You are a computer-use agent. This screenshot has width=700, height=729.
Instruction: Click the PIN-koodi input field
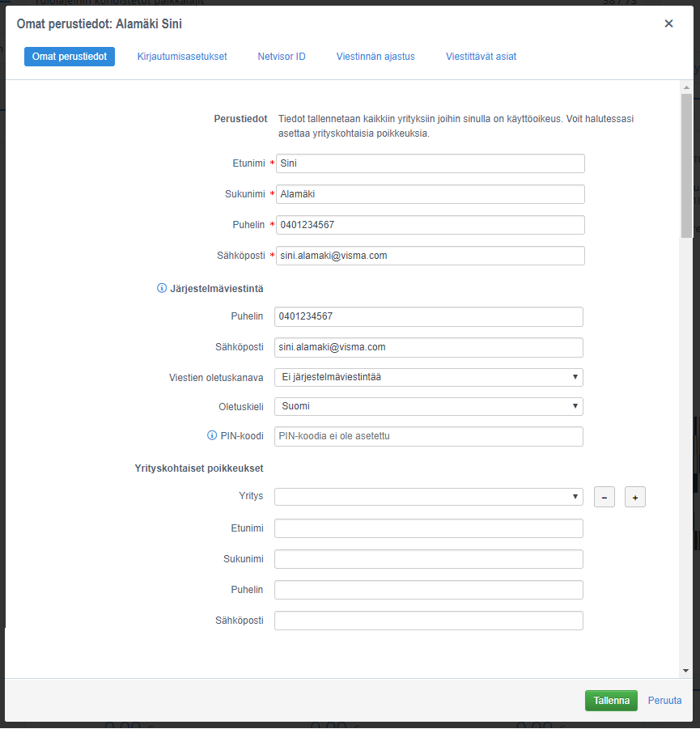coord(428,437)
